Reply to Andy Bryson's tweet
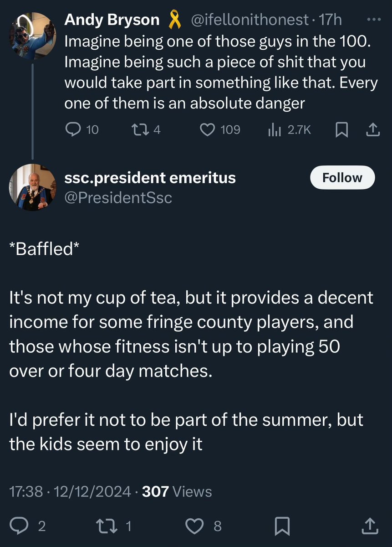The height and width of the screenshot is (547, 392). click(73, 130)
